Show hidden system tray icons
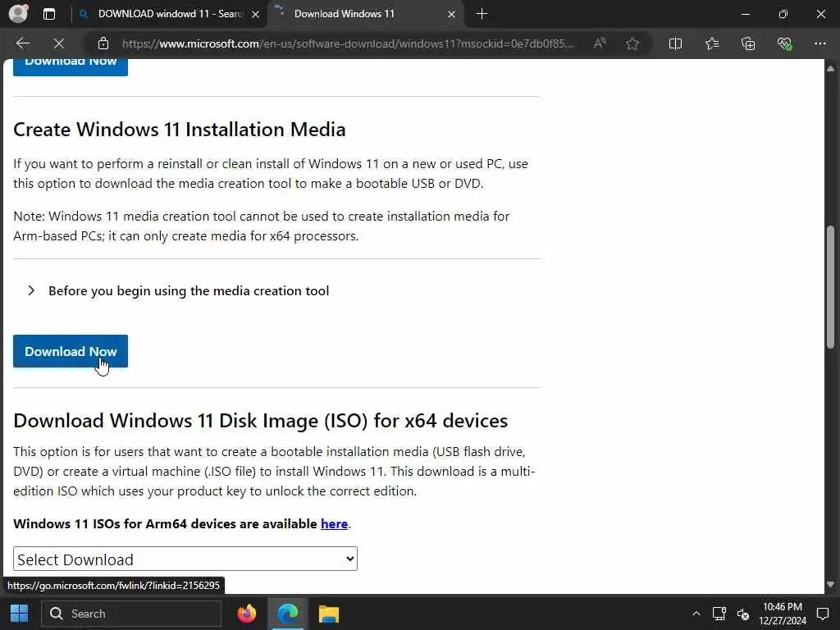The height and width of the screenshot is (630, 840). (x=696, y=614)
